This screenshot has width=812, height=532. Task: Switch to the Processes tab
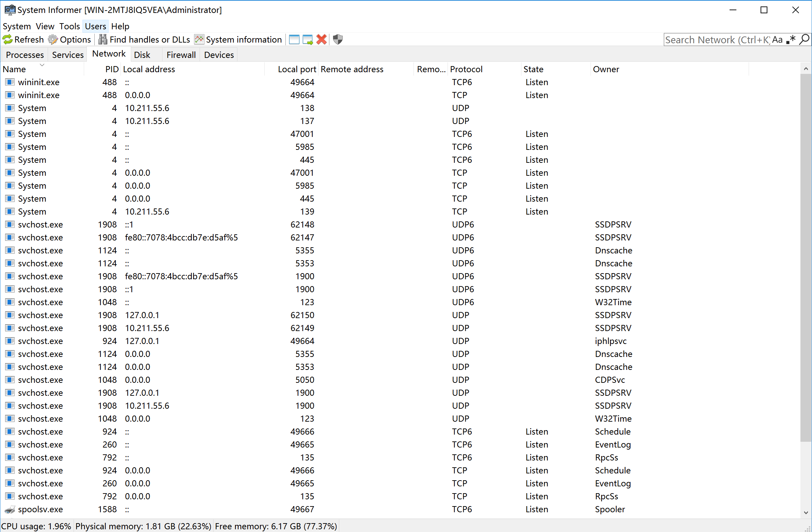[x=25, y=55]
